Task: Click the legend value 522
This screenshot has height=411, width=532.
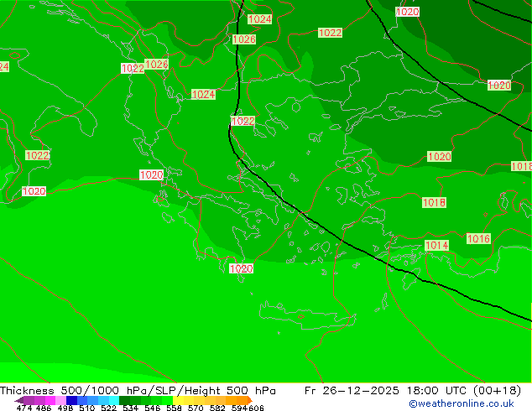Action: coord(108,408)
